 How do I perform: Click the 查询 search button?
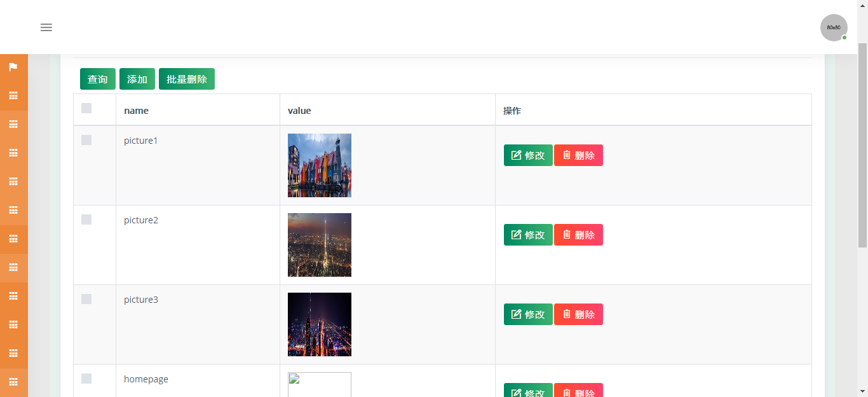point(98,79)
